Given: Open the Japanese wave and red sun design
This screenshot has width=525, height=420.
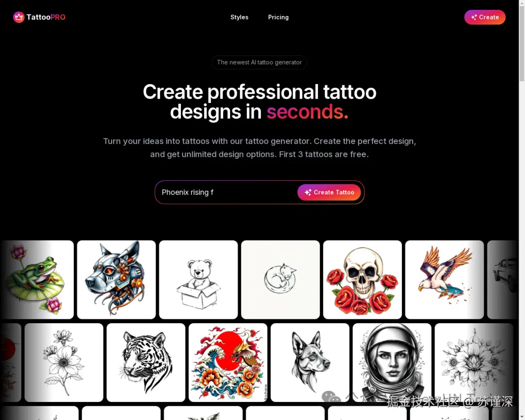Looking at the screenshot, I should click(x=227, y=362).
